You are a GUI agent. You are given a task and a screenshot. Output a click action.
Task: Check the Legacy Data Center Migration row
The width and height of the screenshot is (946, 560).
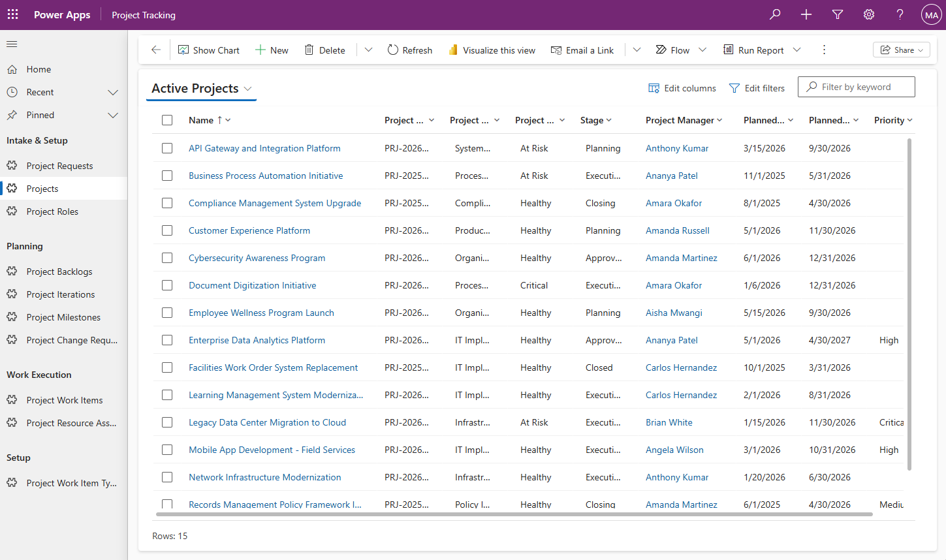167,422
